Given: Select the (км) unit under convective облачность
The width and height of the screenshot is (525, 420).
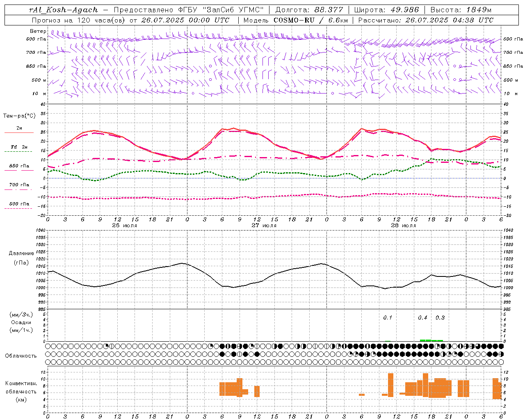Looking at the screenshot, I should pyautogui.click(x=21, y=399).
